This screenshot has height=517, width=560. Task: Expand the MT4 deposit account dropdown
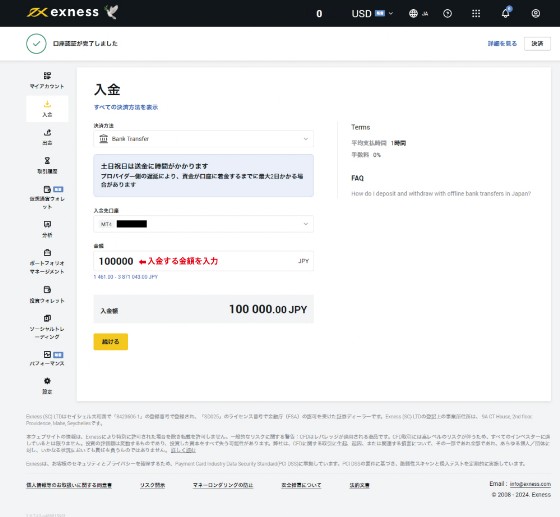[x=204, y=224]
